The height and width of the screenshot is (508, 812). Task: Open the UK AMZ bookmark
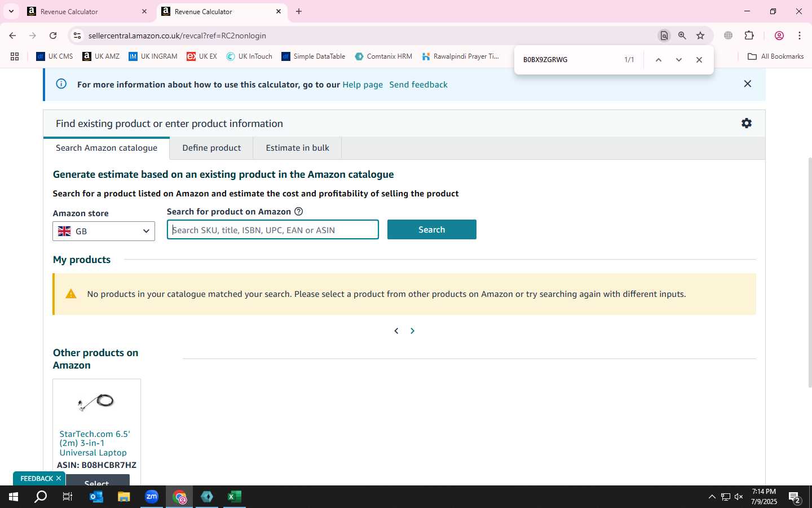(101, 56)
